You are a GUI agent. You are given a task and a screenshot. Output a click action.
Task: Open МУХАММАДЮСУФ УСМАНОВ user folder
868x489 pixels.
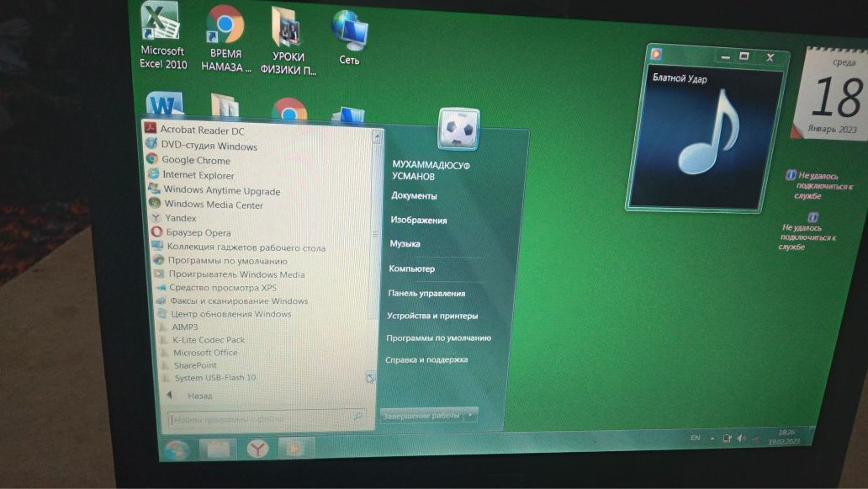coord(431,171)
